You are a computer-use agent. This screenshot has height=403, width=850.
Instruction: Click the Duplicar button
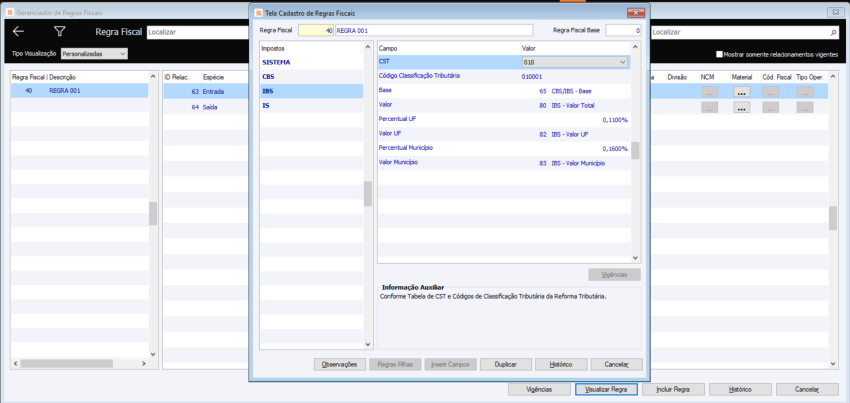[x=506, y=364]
